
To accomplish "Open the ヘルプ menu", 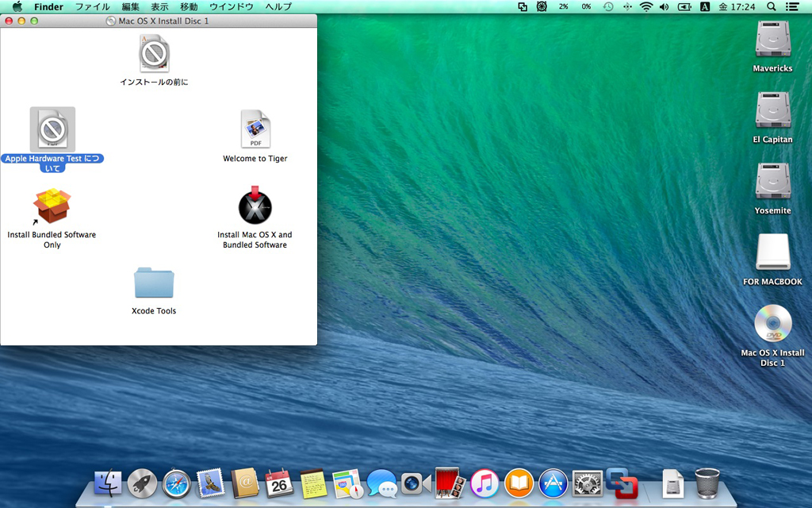I will pos(278,6).
